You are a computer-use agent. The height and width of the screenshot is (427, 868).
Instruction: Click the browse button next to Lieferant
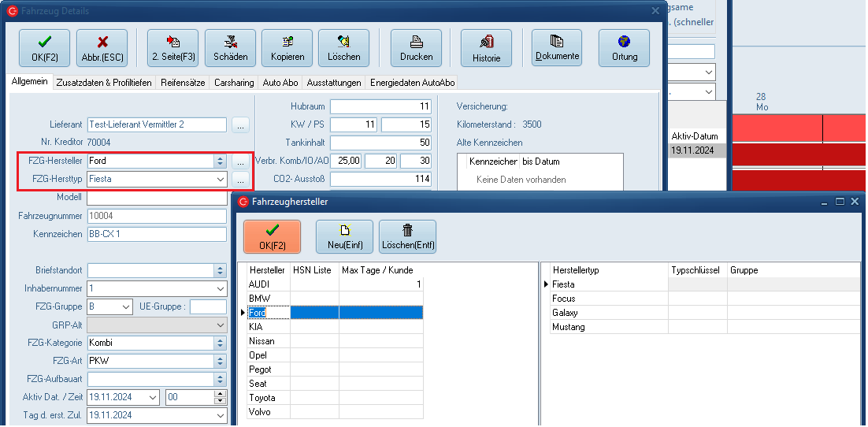tap(240, 124)
